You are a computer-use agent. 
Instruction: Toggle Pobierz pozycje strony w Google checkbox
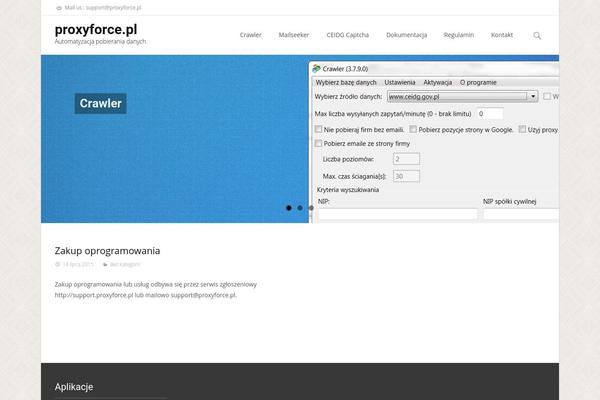point(413,129)
